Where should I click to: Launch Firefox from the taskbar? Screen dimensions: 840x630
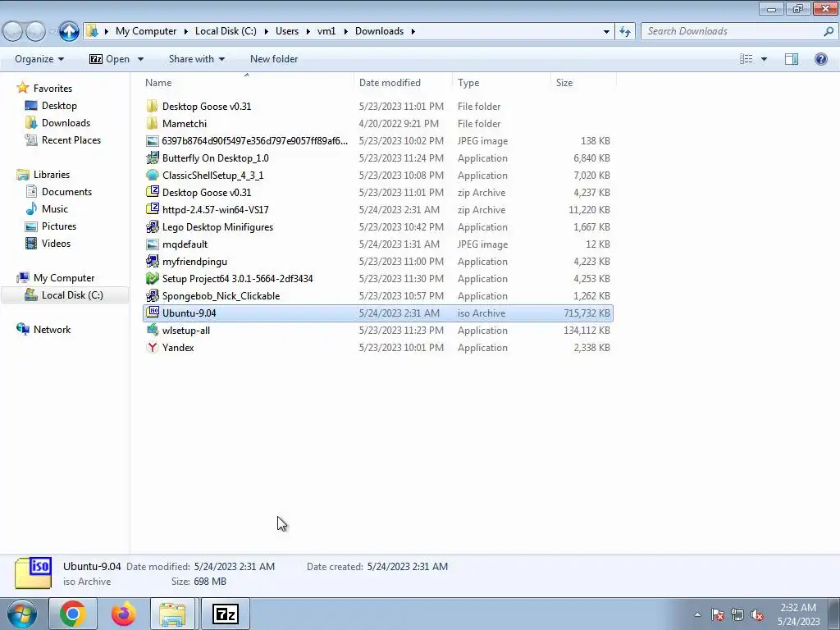click(x=123, y=614)
